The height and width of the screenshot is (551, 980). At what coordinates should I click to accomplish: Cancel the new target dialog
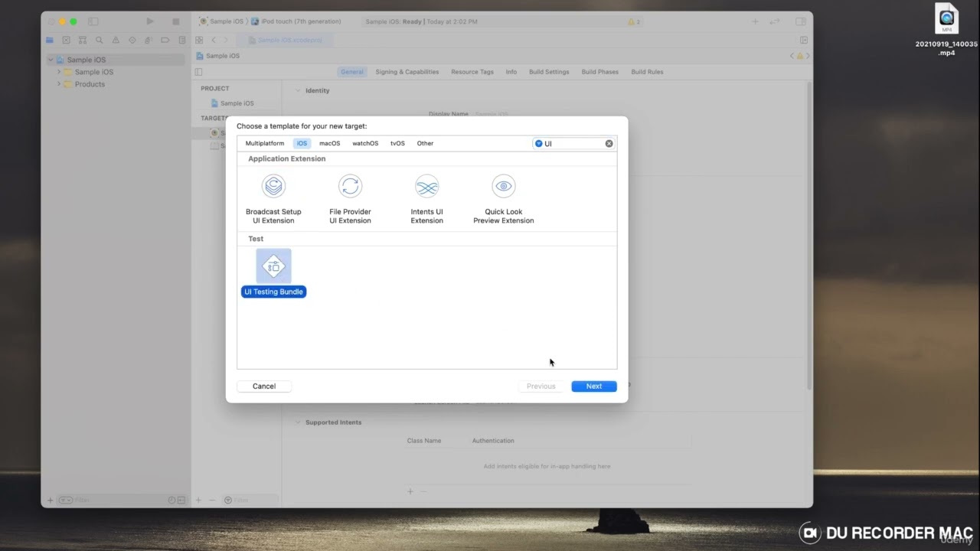(264, 386)
